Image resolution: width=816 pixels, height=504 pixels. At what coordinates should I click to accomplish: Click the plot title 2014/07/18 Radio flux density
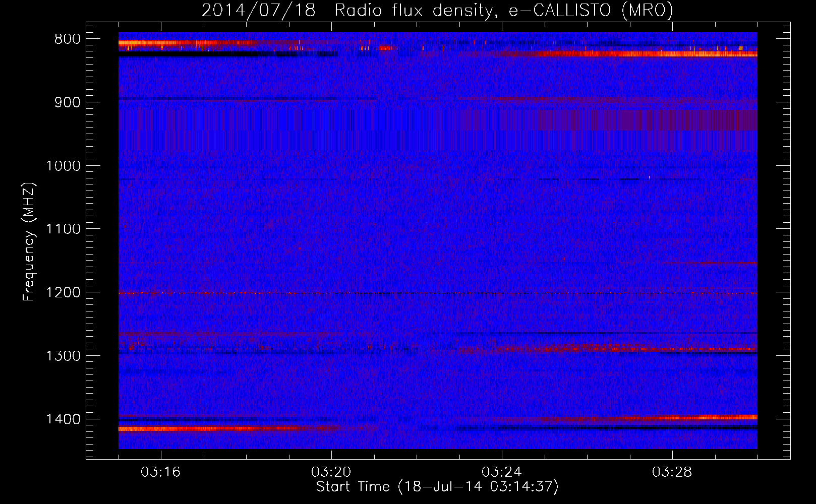tap(437, 11)
